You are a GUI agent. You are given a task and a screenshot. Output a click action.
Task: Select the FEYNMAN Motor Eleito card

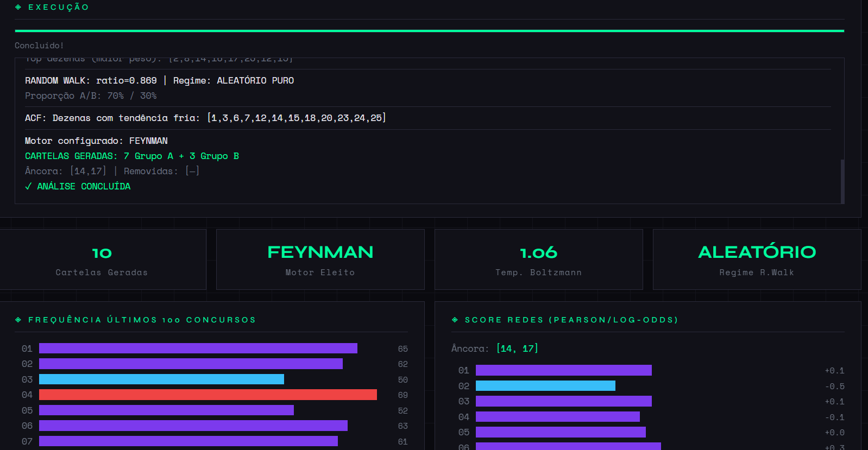[320, 259]
